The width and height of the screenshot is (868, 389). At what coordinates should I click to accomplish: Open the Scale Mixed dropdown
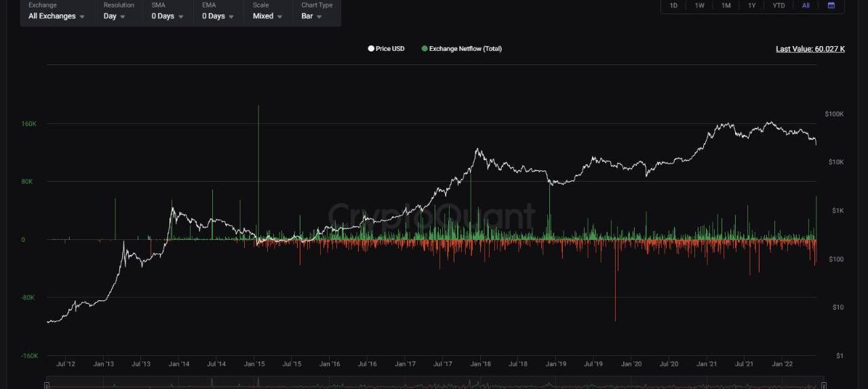point(268,16)
